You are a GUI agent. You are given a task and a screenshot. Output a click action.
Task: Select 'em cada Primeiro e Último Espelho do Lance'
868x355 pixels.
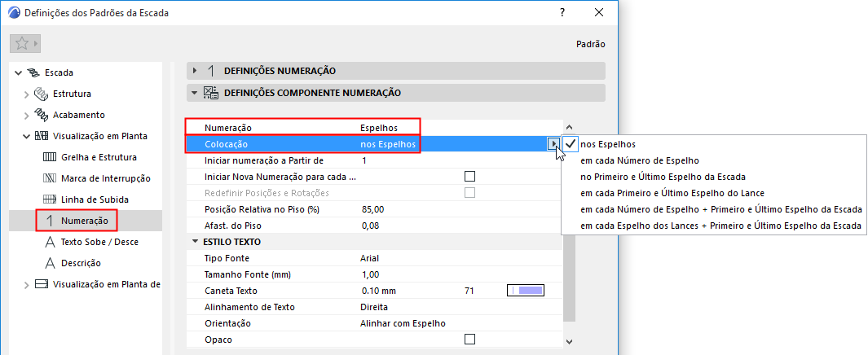(672, 193)
